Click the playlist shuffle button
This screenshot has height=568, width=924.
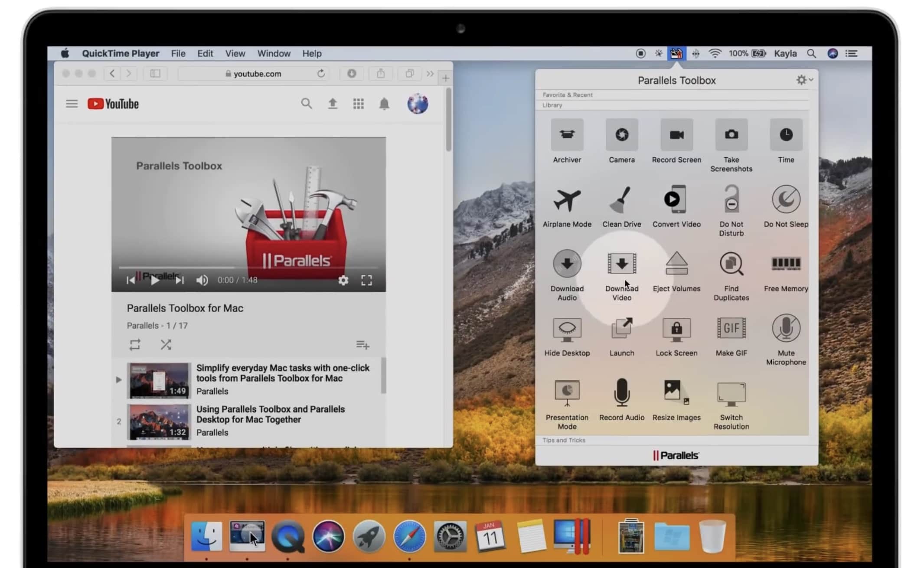[x=166, y=345]
